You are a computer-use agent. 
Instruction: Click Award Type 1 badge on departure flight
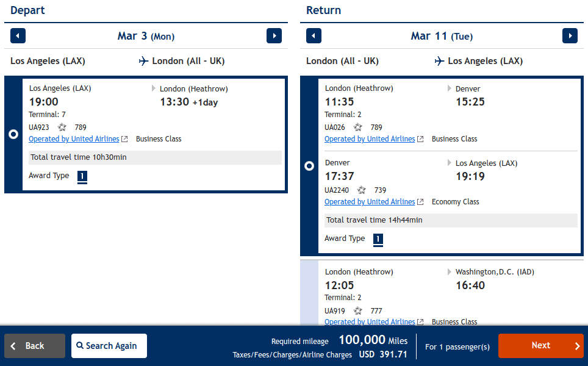[x=82, y=176]
